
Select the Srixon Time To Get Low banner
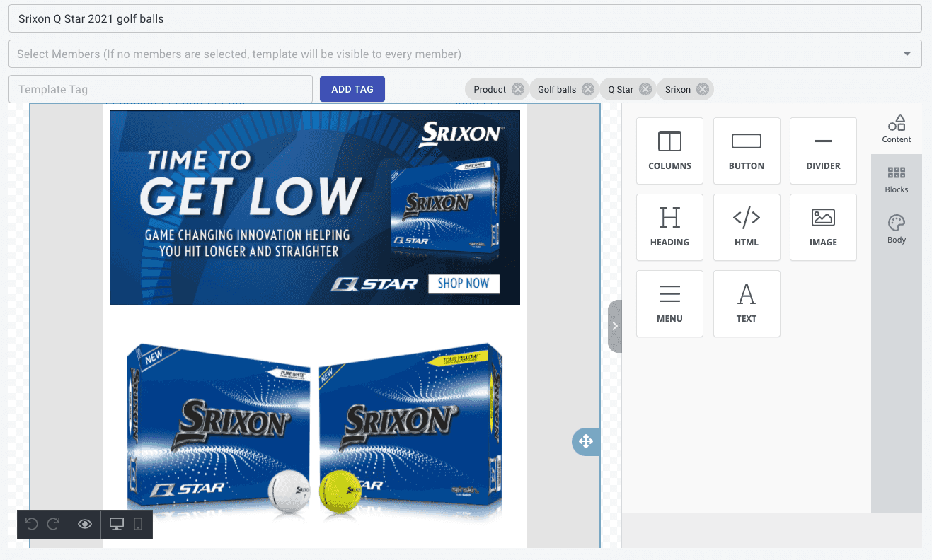[315, 208]
